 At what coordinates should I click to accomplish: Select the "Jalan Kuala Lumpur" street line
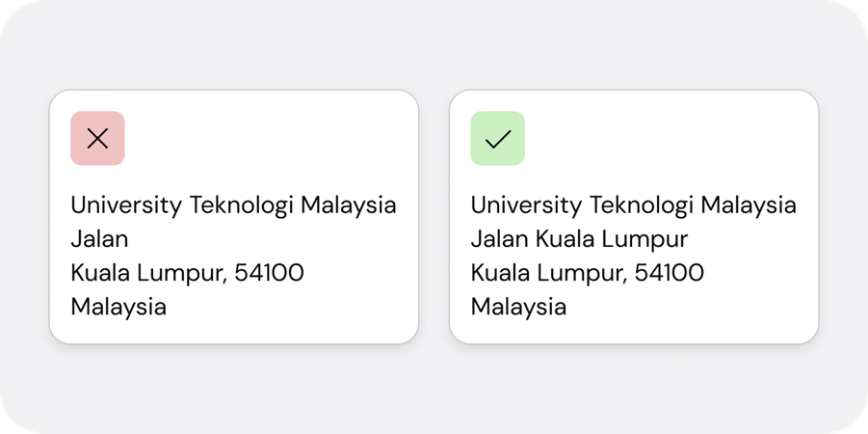tap(579, 239)
